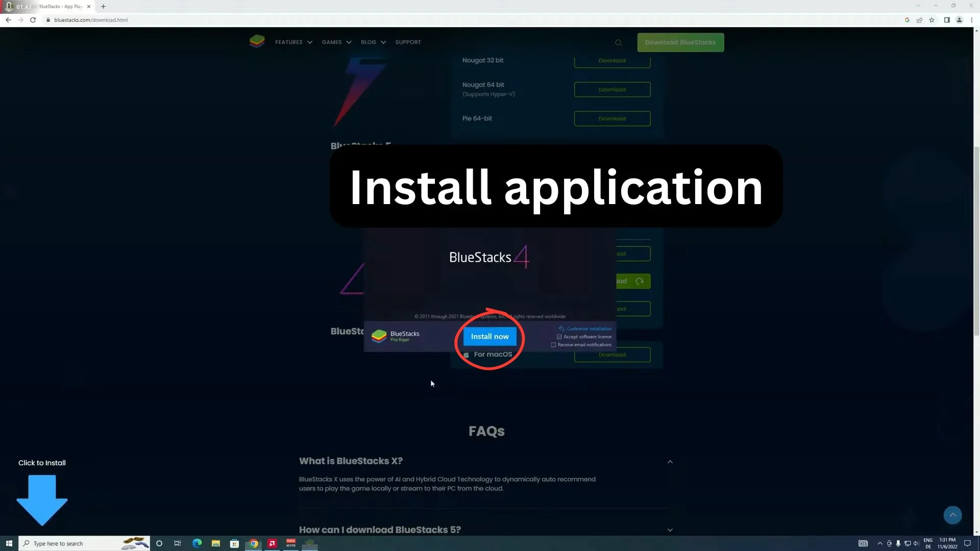Share this page using the share icon
Screen dimensions: 980x551
pos(919,20)
